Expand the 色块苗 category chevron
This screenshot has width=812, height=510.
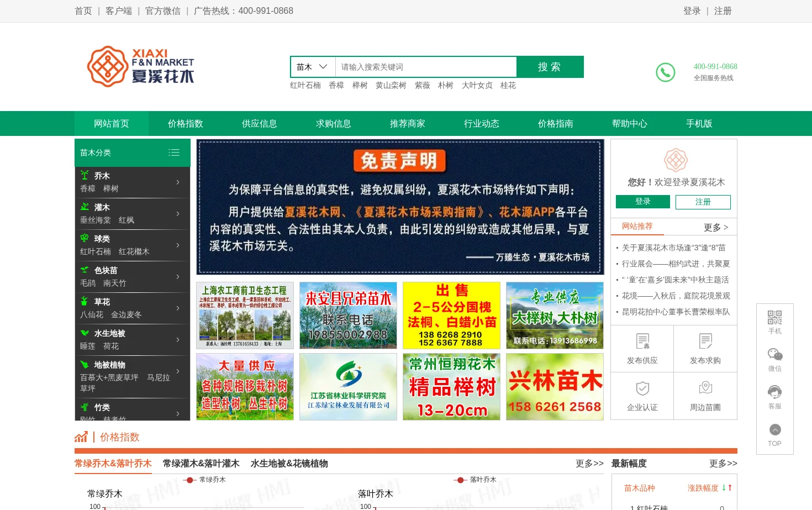(x=178, y=276)
